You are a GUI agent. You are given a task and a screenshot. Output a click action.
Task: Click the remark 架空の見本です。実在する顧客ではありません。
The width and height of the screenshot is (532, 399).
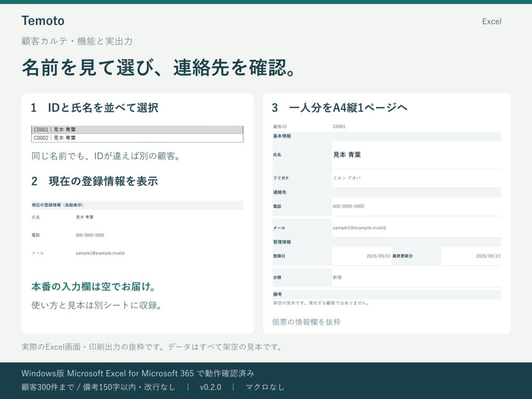321,303
